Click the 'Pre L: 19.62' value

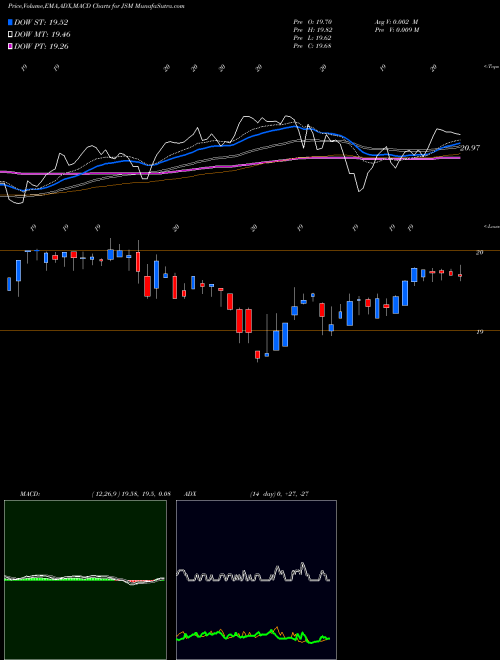(x=313, y=38)
